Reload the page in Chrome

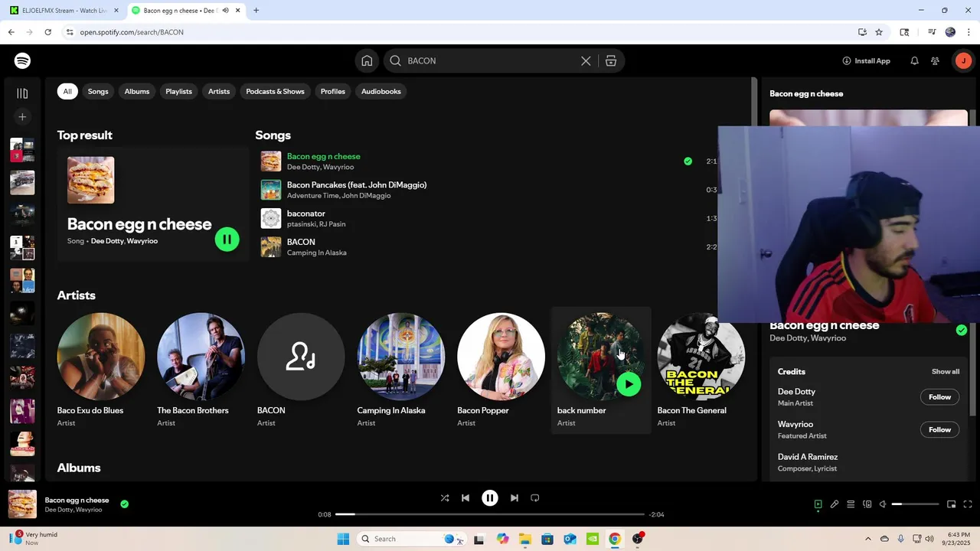click(x=47, y=32)
